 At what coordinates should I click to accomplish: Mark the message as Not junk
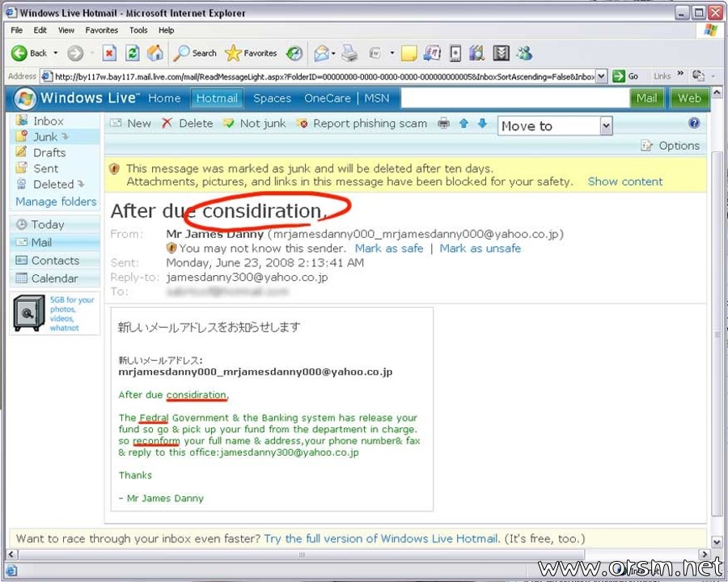coord(255,124)
